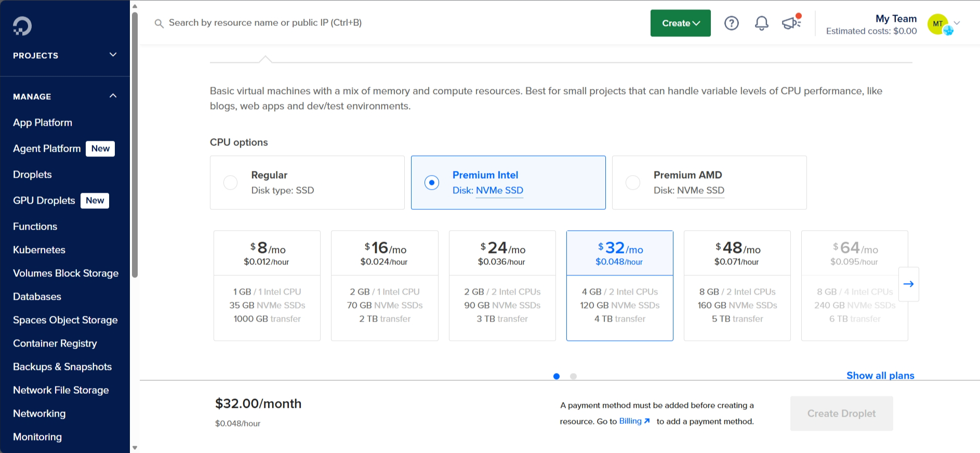Open Volumes Block Storage

(x=65, y=273)
